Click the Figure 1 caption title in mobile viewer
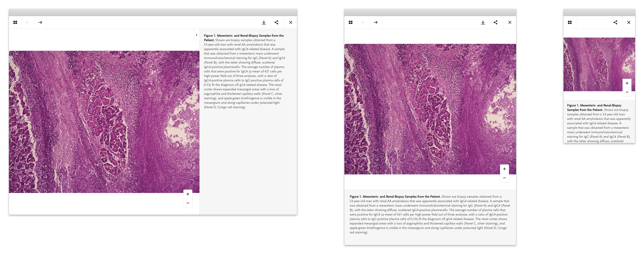Viewport: 644px width, 254px height. [x=594, y=108]
